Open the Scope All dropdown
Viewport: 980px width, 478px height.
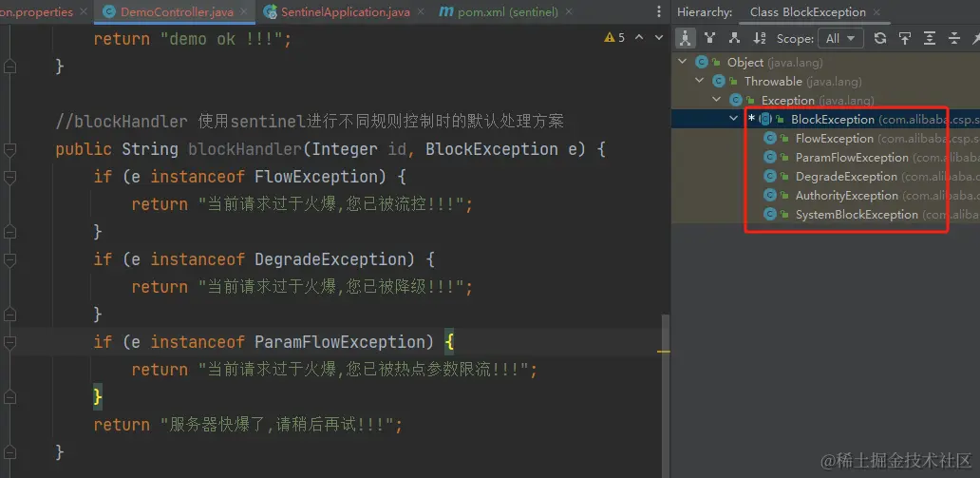(x=840, y=38)
